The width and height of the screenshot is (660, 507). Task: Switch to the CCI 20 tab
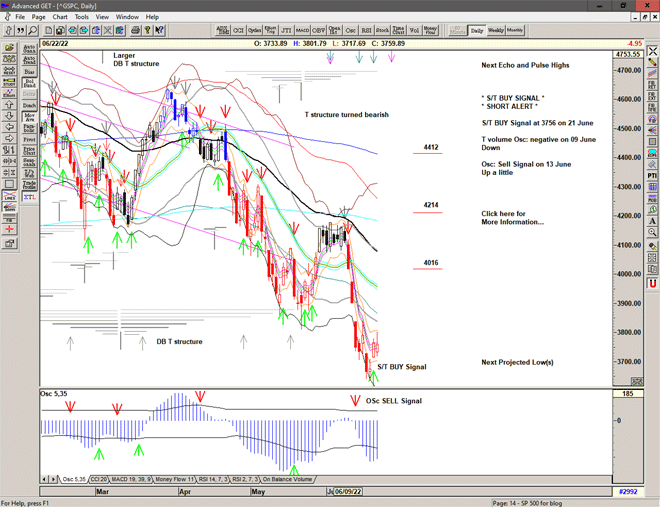coord(98,480)
